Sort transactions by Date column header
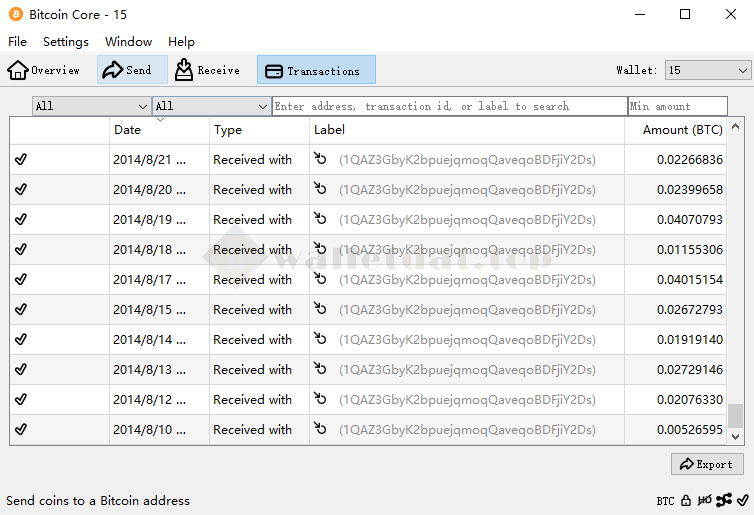Viewport: 754px width, 515px height. (x=160, y=130)
